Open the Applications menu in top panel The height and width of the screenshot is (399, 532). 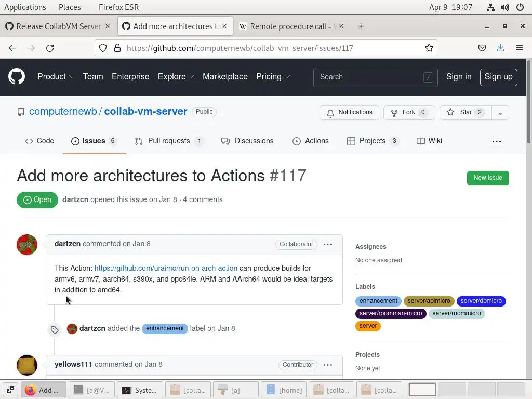[x=25, y=7]
